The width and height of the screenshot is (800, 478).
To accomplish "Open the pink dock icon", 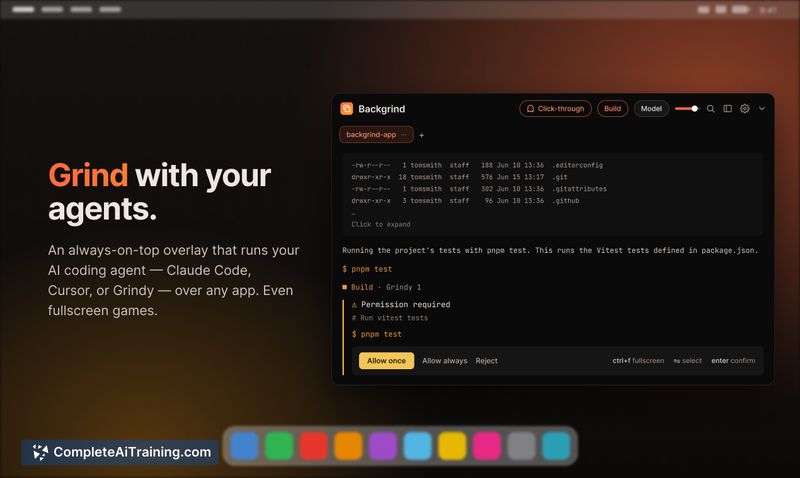I will click(487, 446).
